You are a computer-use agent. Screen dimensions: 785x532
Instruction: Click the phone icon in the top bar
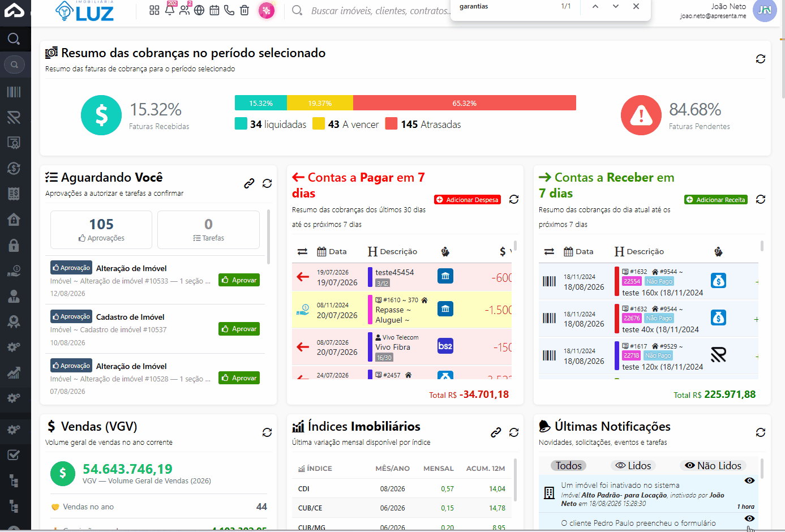click(x=229, y=10)
